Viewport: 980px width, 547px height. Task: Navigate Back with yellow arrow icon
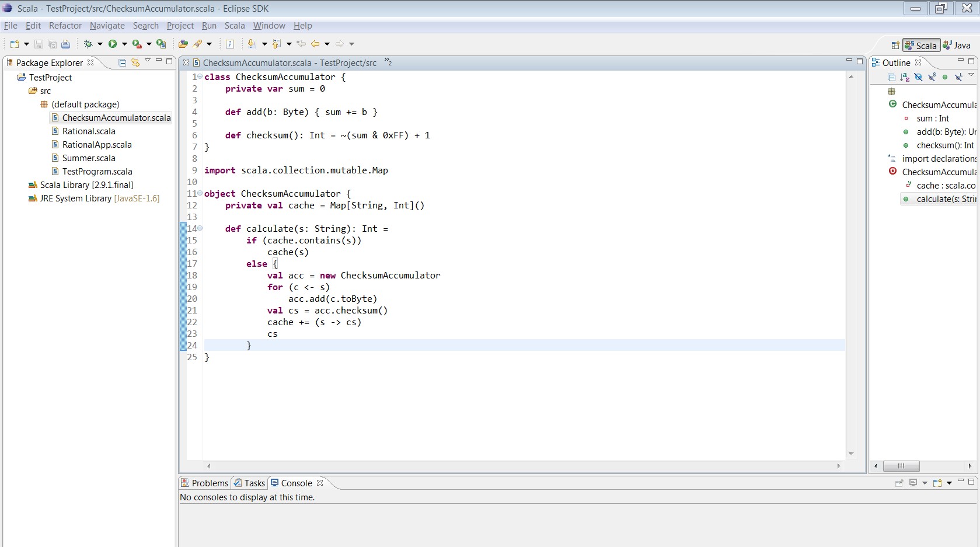coord(315,44)
